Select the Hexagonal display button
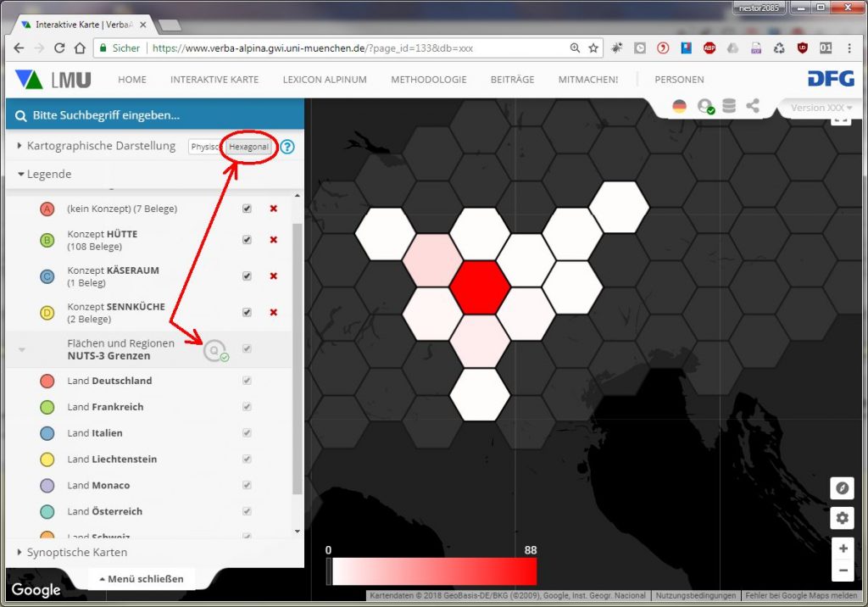 [x=248, y=147]
